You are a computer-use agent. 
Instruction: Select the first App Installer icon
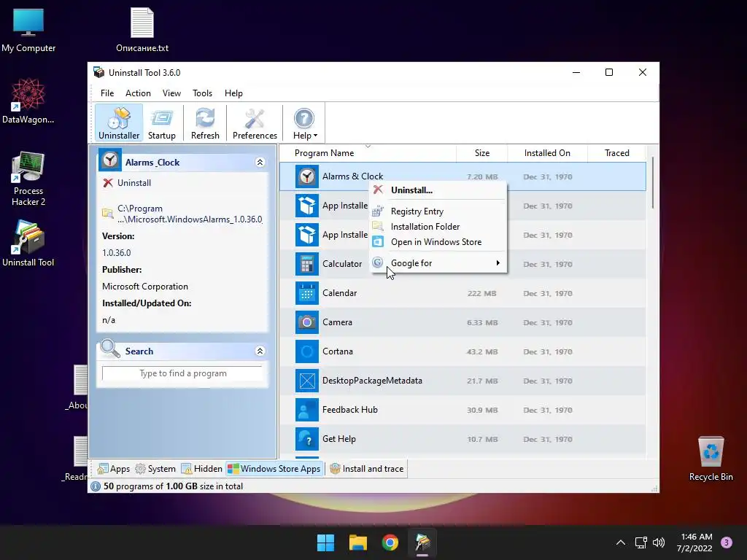[307, 206]
